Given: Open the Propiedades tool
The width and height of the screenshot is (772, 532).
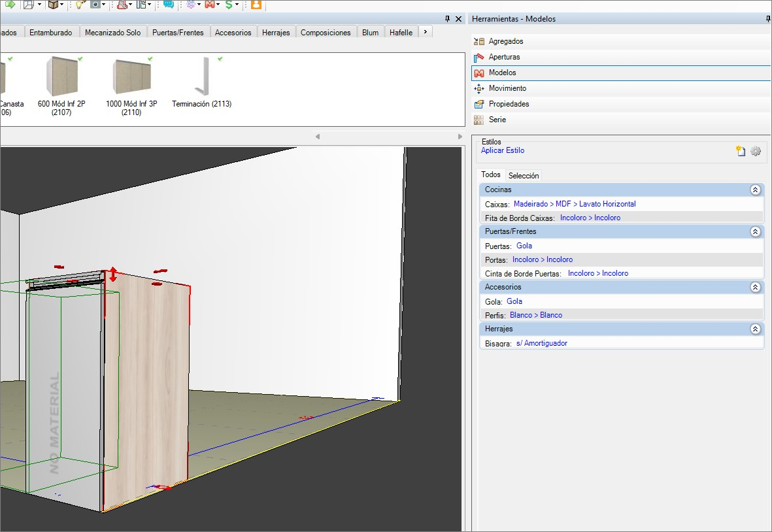Looking at the screenshot, I should coord(509,104).
